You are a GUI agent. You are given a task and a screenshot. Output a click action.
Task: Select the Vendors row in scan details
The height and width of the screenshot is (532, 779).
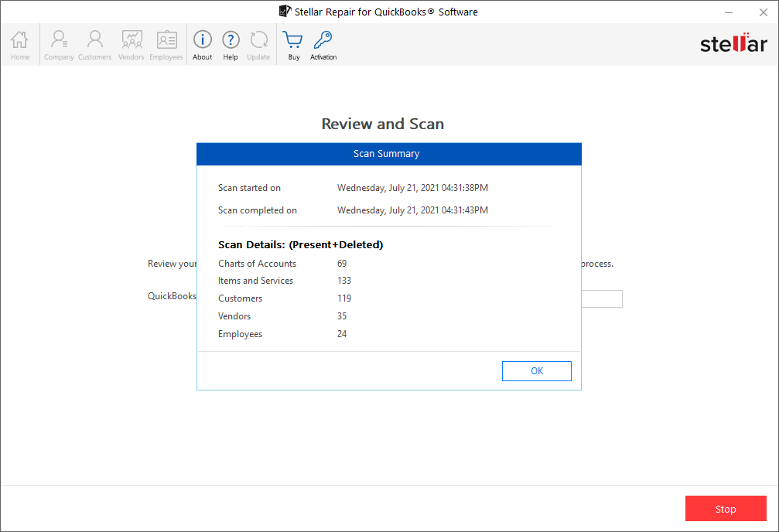point(282,316)
